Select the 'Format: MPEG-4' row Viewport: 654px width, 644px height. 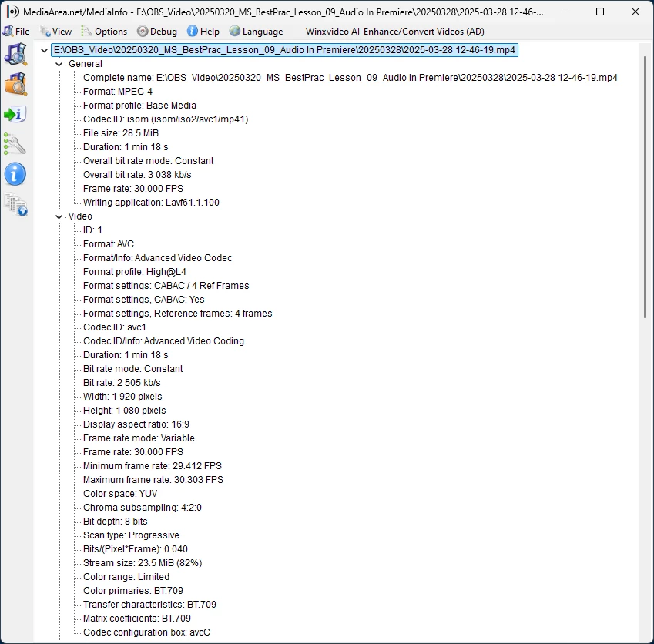pyautogui.click(x=118, y=92)
